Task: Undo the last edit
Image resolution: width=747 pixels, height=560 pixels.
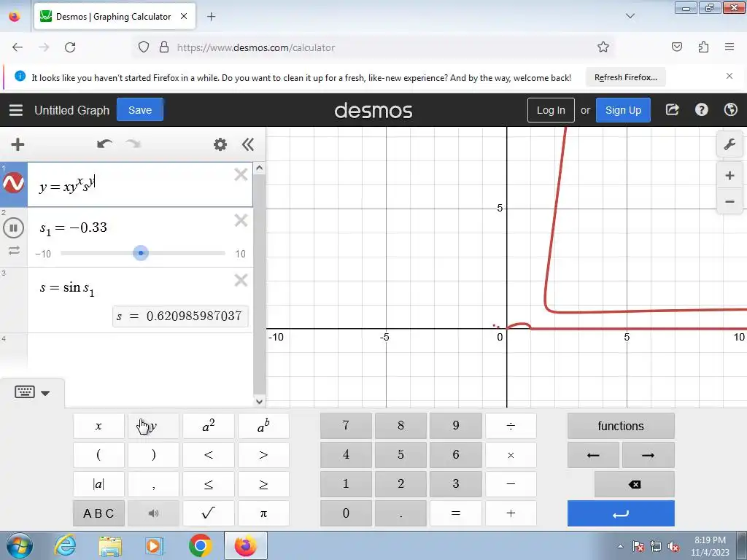Action: tap(104, 144)
